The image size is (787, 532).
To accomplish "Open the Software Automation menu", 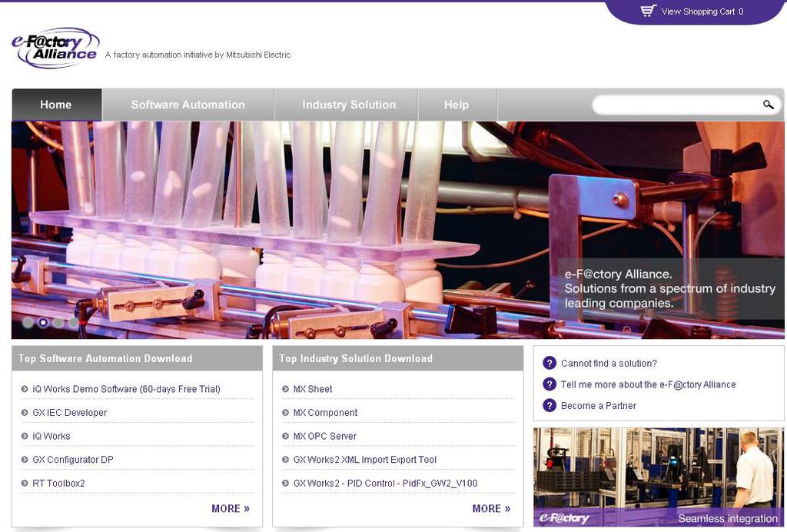I will [188, 105].
